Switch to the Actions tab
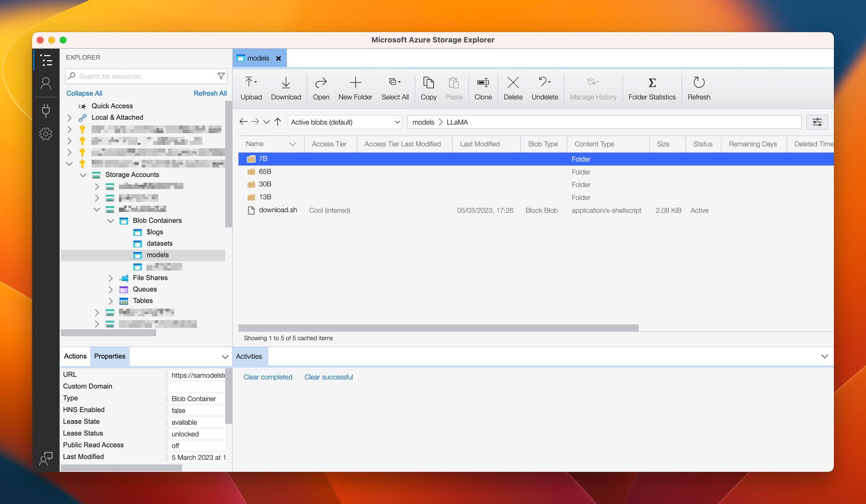 (75, 356)
